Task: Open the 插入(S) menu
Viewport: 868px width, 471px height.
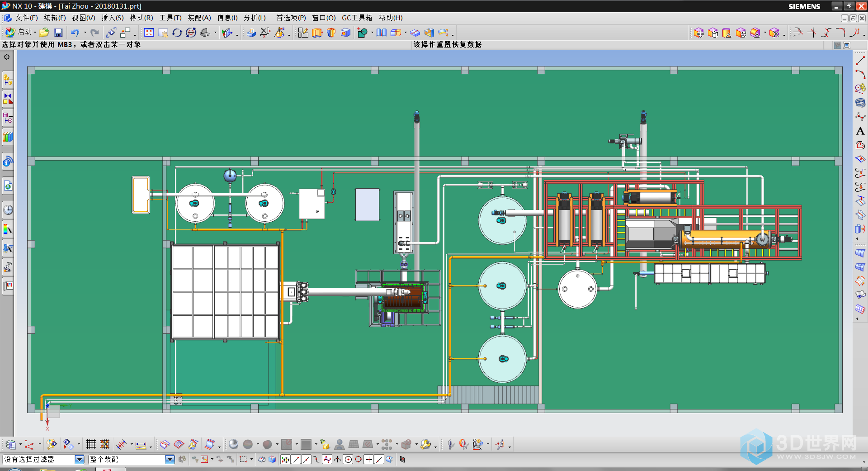Action: point(112,18)
